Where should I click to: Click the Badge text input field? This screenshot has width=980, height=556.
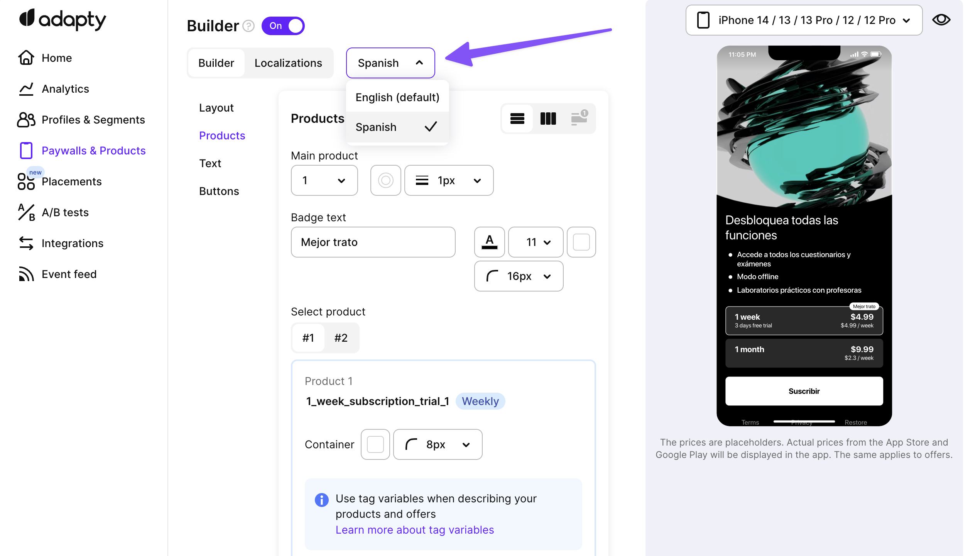click(373, 242)
